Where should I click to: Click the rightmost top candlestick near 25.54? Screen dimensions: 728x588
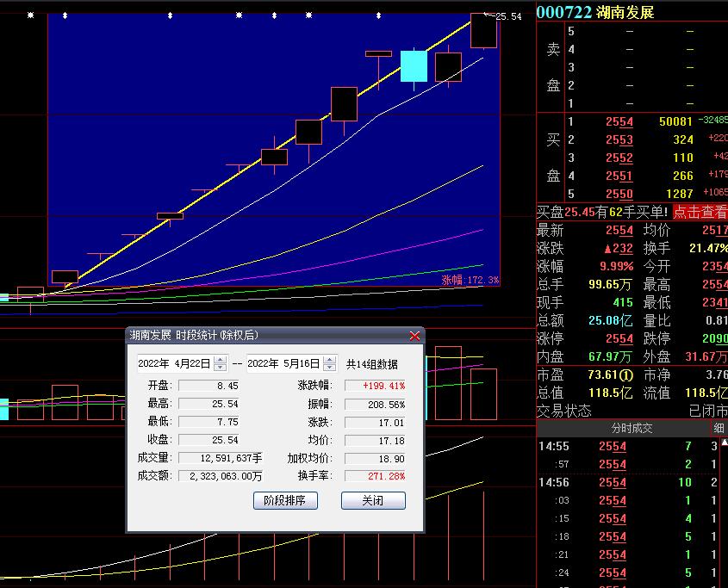tap(483, 30)
